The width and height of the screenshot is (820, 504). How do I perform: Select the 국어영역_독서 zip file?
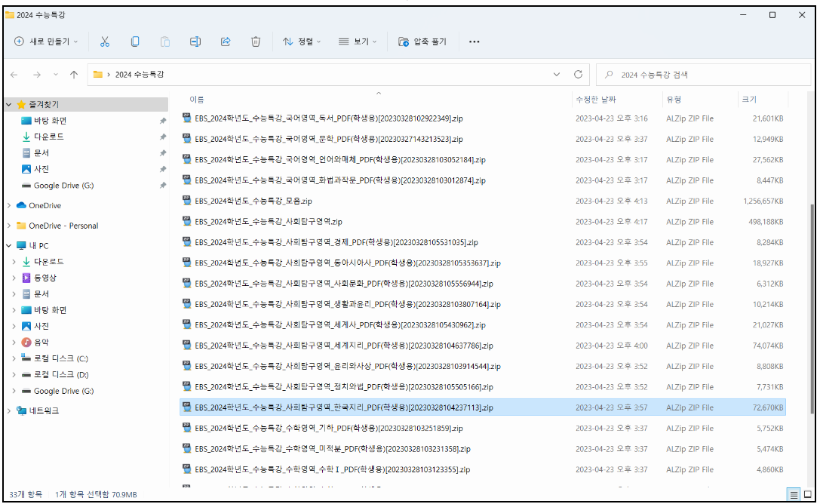(328, 118)
